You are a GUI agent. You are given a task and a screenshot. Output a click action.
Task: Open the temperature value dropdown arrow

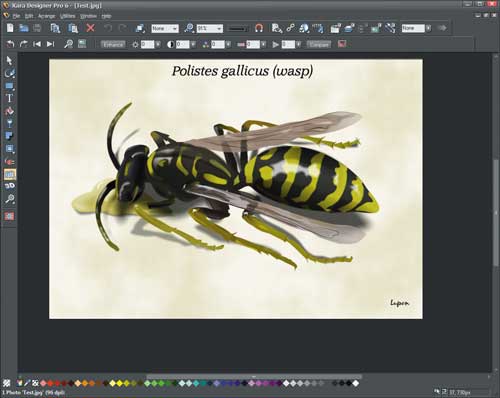(264, 44)
